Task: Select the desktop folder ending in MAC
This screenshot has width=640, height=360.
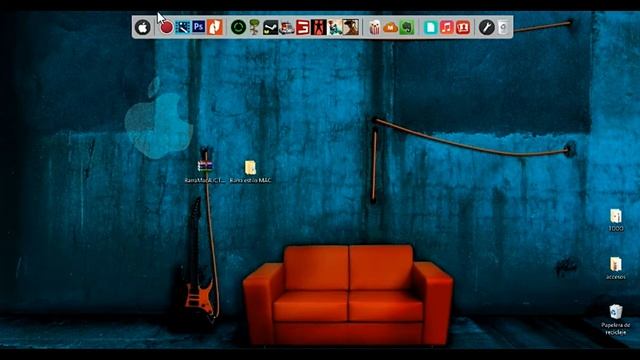Action: [x=250, y=171]
